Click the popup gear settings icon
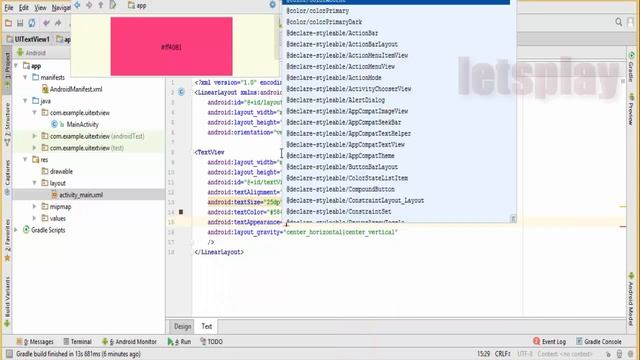 (272, 5)
